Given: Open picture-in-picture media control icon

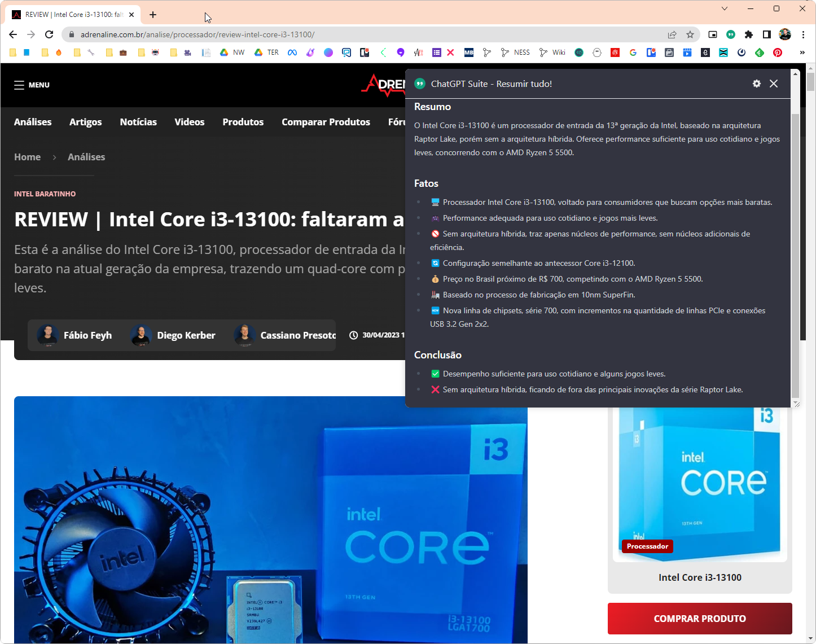Looking at the screenshot, I should (x=713, y=34).
